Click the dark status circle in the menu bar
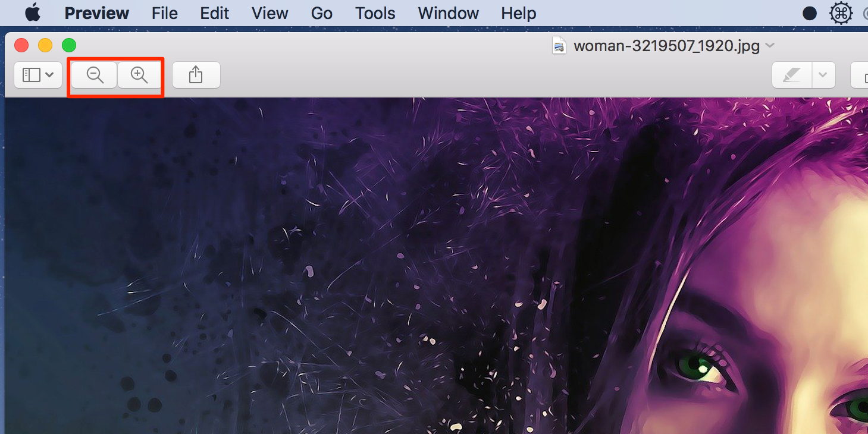The height and width of the screenshot is (434, 868). click(809, 12)
